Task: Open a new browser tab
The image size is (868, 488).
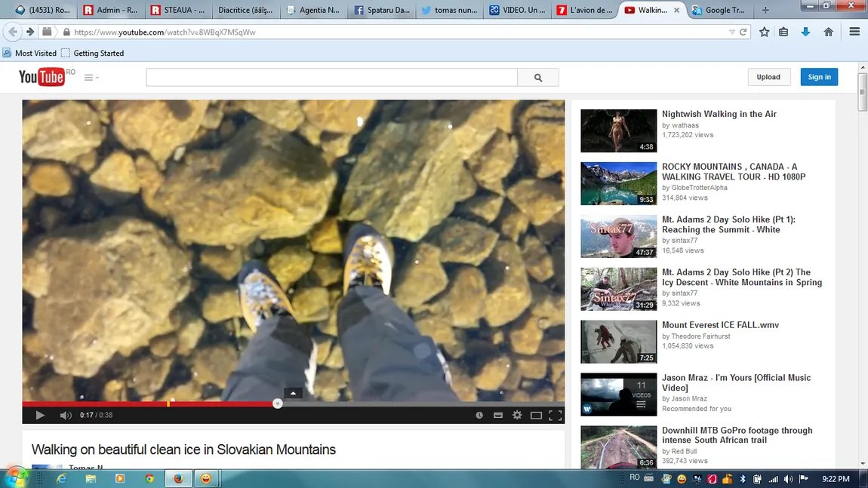Action: coord(765,10)
